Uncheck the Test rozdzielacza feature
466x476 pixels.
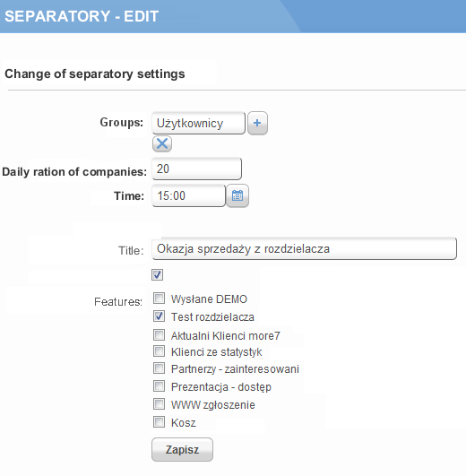point(159,316)
